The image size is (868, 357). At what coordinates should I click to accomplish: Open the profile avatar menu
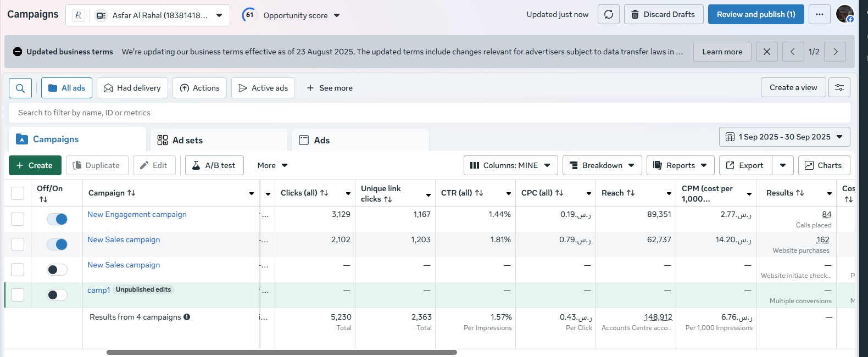pyautogui.click(x=845, y=14)
